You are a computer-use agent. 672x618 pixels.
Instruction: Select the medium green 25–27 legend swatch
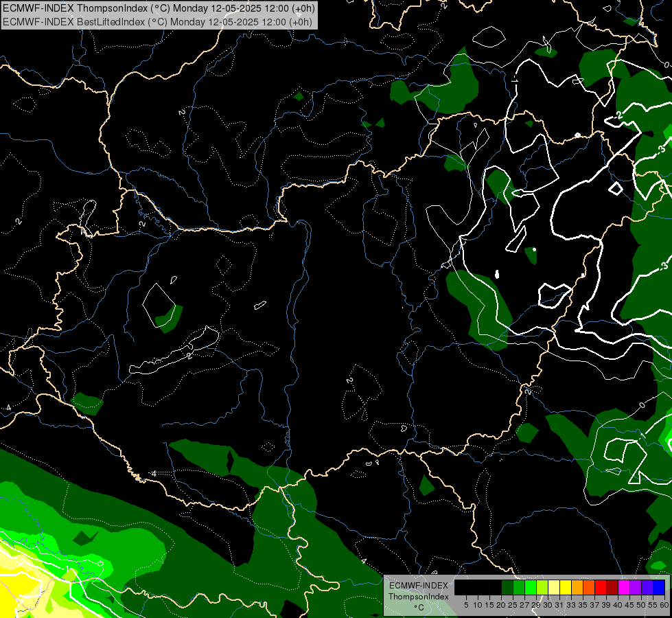tap(519, 587)
